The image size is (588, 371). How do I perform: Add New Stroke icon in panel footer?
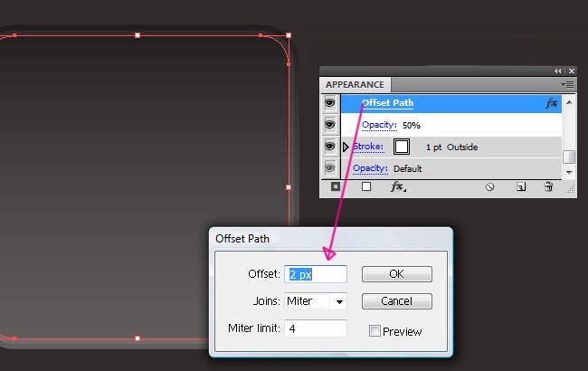(336, 186)
